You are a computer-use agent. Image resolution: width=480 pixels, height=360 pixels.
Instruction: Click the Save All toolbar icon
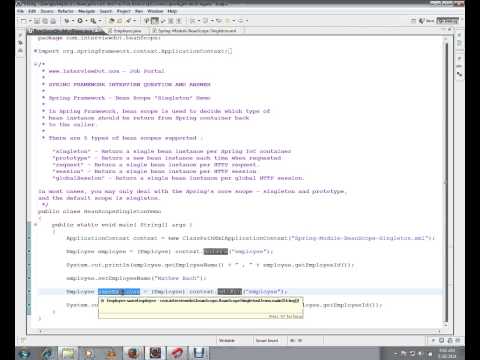point(45,21)
